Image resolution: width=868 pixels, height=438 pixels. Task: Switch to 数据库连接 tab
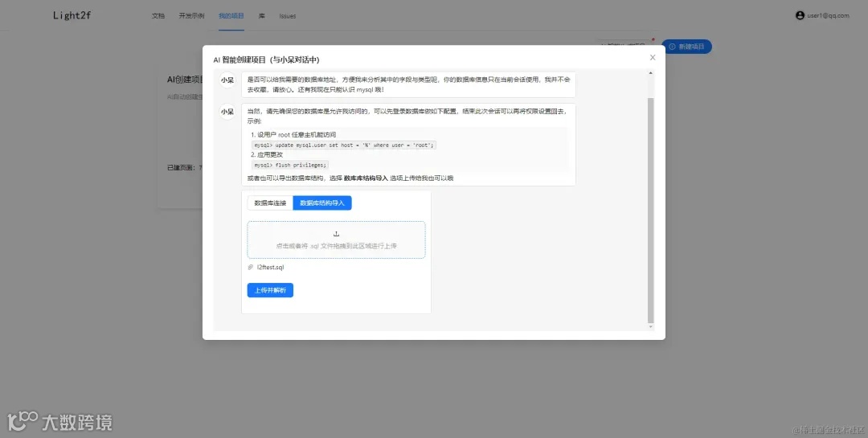click(x=270, y=203)
